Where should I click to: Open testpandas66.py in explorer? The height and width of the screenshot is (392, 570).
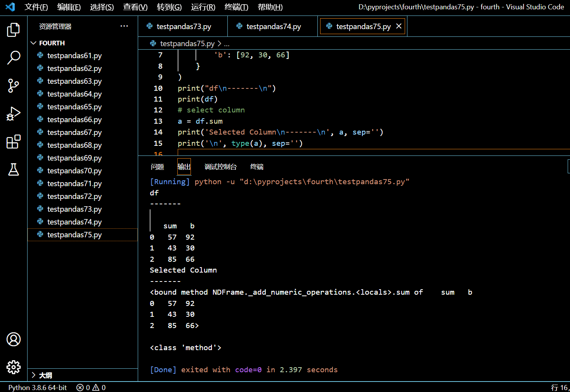83,119
